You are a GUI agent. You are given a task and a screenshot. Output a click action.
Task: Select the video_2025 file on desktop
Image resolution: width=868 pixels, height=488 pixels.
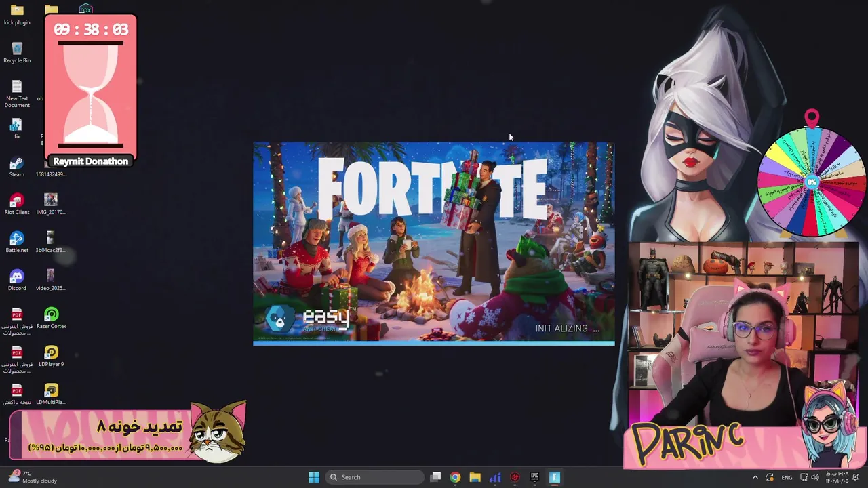point(51,281)
